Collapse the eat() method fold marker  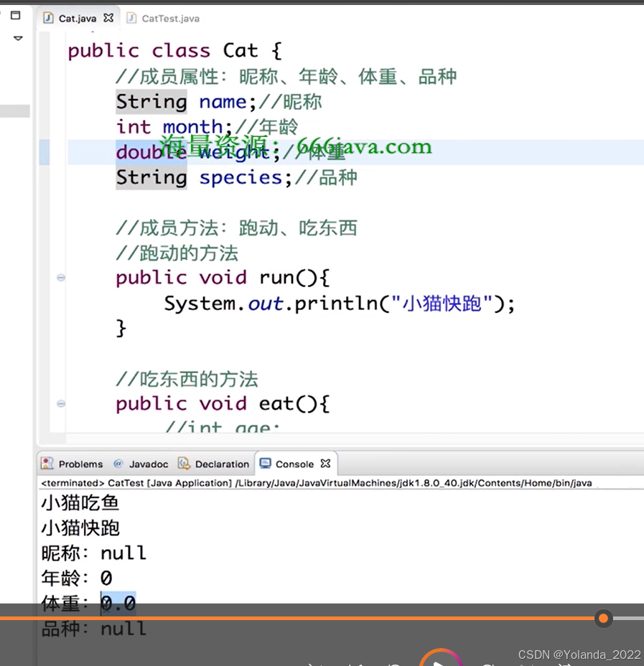61,403
